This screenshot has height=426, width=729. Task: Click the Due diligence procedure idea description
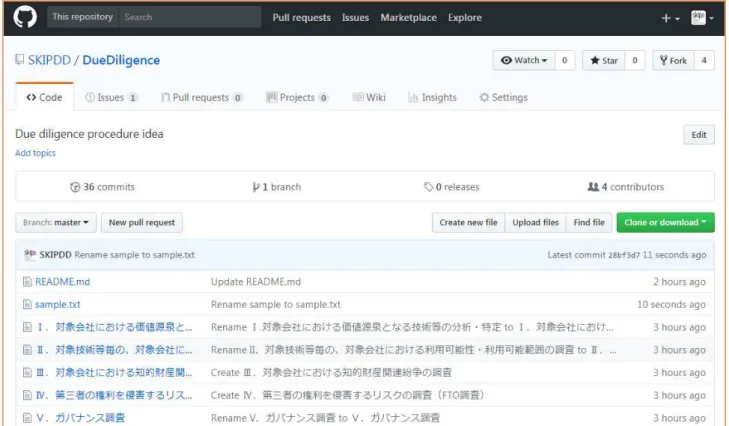(89, 134)
